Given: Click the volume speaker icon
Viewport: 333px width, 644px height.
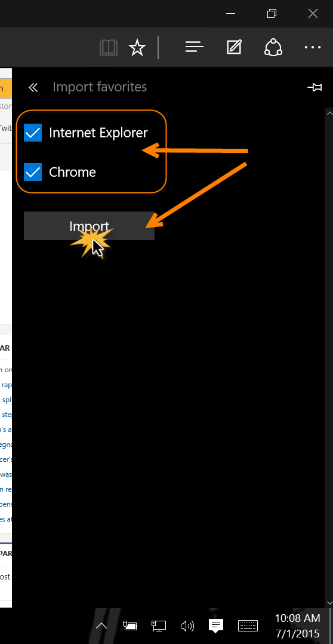Looking at the screenshot, I should pyautogui.click(x=187, y=626).
